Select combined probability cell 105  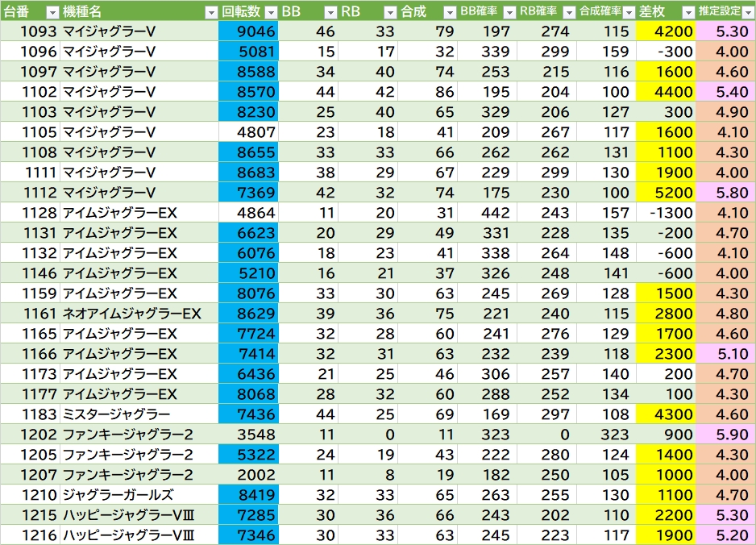[x=606, y=475]
